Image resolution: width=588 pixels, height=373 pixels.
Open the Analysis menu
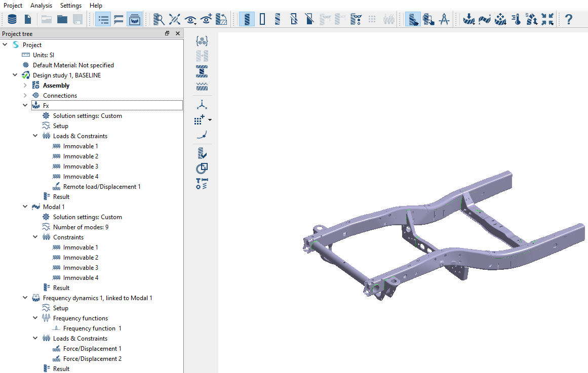(41, 6)
